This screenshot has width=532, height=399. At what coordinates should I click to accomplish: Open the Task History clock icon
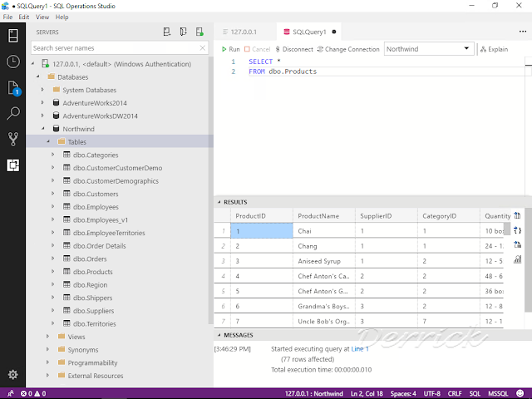coord(13,62)
